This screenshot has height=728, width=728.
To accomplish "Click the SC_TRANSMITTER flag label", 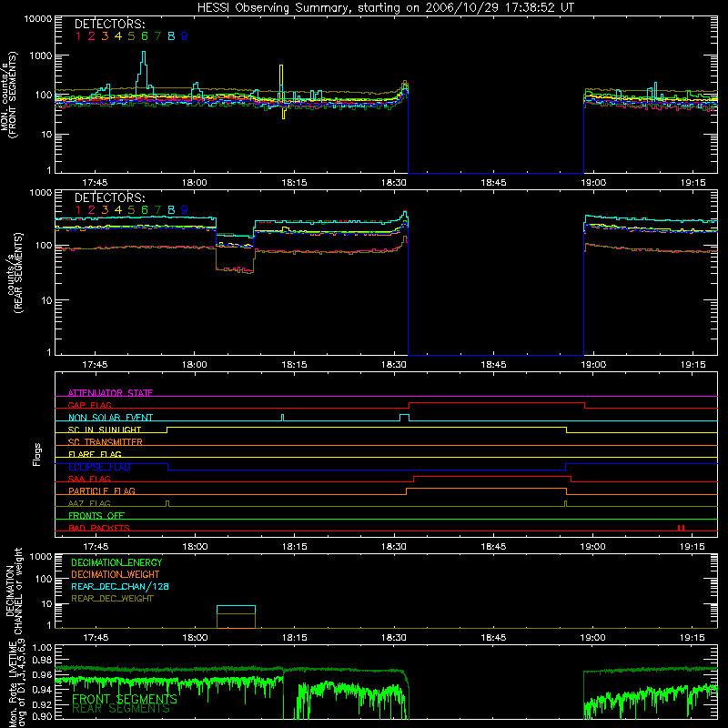I will pyautogui.click(x=105, y=442).
